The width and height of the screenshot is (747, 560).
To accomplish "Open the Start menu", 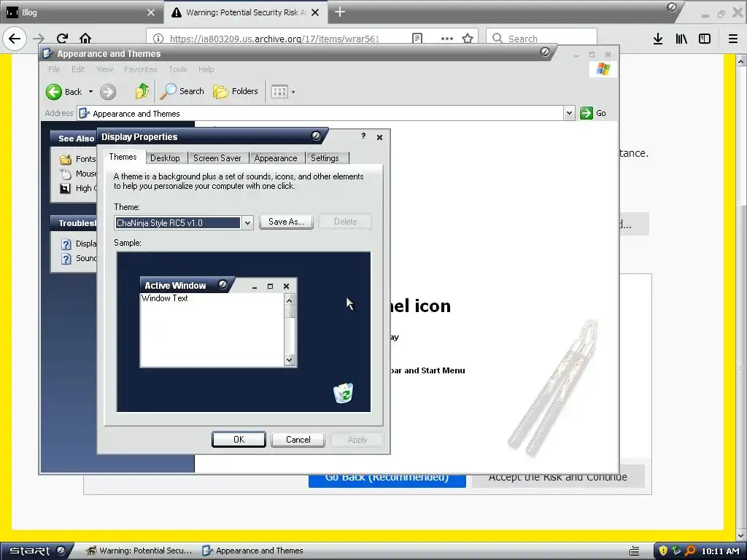I will 36,551.
